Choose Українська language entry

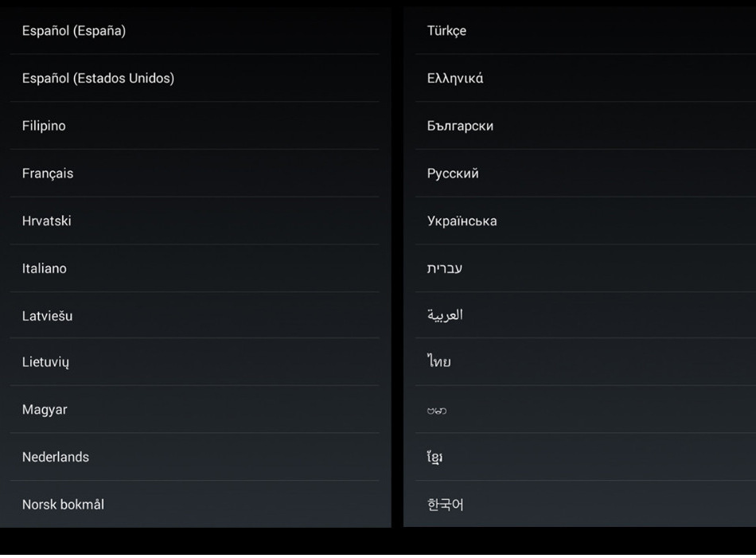pyautogui.click(x=462, y=220)
